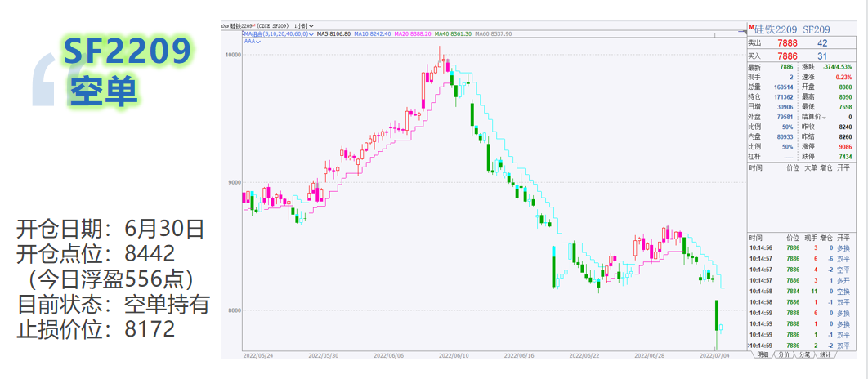Click the 硅铁2209 (CZCE SF209) chart title

[x=262, y=26]
